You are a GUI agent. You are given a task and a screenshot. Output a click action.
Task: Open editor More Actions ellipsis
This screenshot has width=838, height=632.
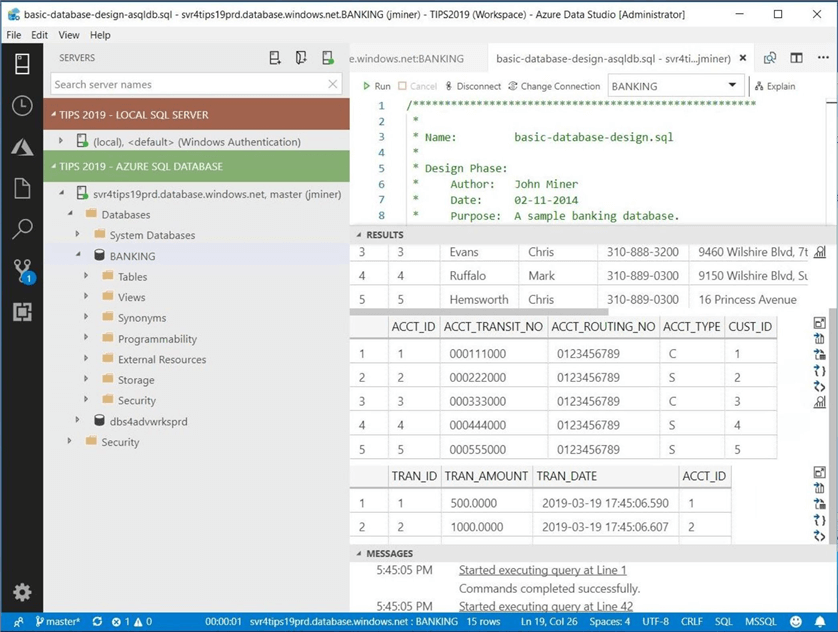(x=823, y=58)
